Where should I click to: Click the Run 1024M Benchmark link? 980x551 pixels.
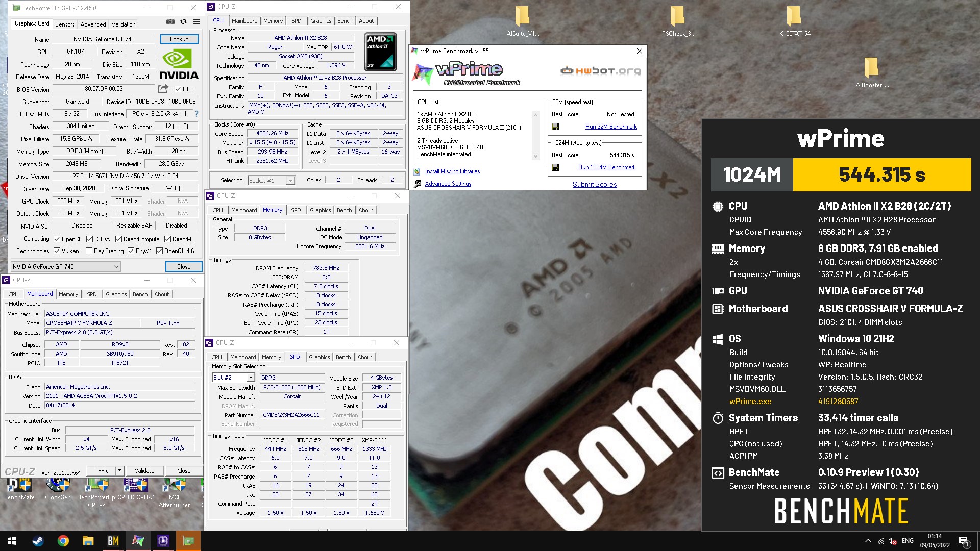pos(607,167)
